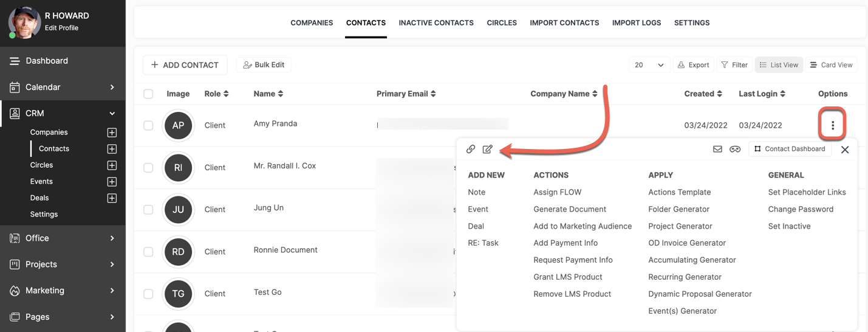This screenshot has width=868, height=332.
Task: Expand the Projects sidebar section
Action: 112,265
